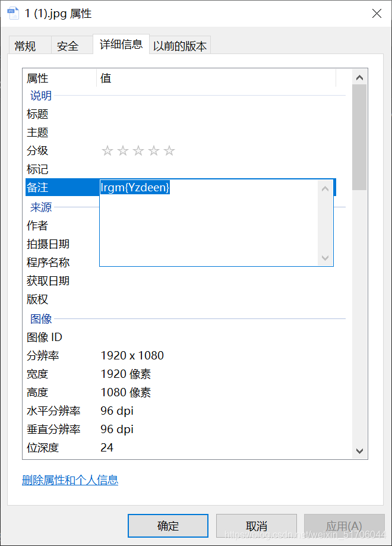Click the 应用(A) button
The width and height of the screenshot is (392, 546).
coord(344,525)
